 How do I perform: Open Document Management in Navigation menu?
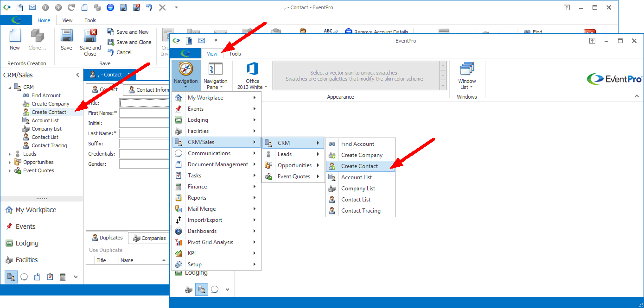217,164
